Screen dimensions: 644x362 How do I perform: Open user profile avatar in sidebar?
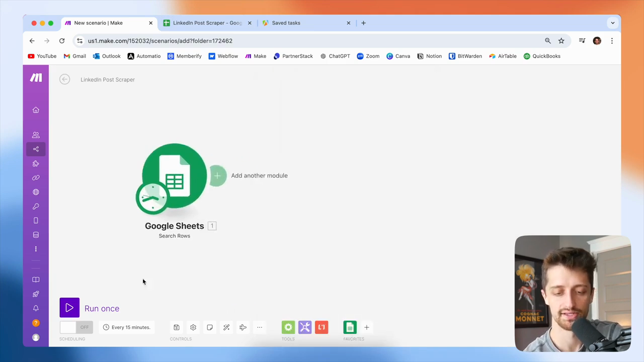point(36,337)
